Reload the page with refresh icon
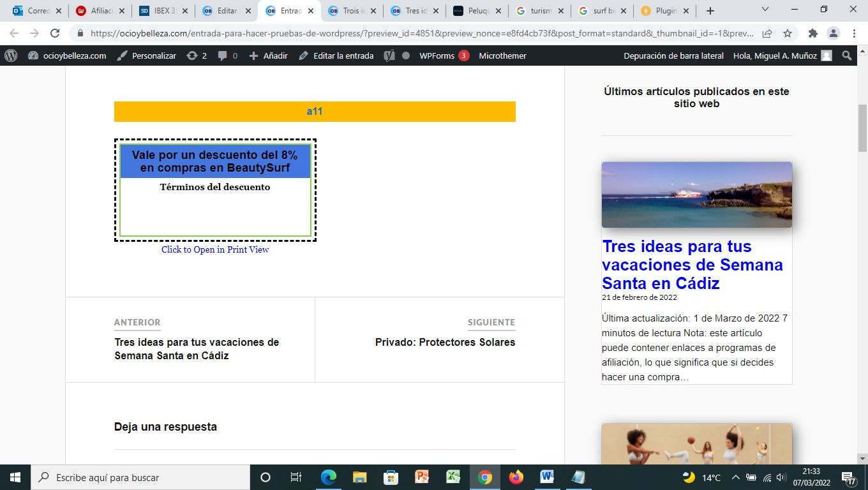 tap(55, 33)
